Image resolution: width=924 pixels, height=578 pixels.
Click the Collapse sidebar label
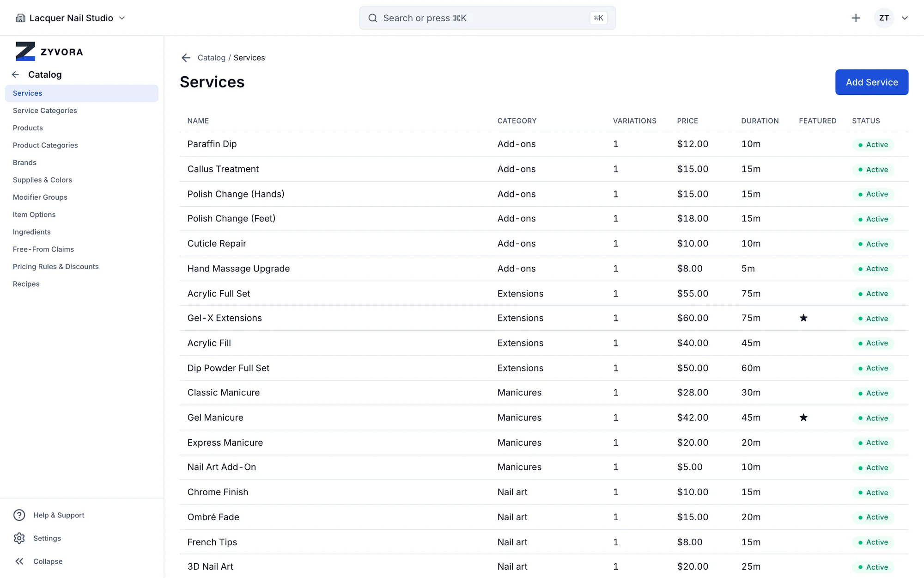[x=48, y=561]
